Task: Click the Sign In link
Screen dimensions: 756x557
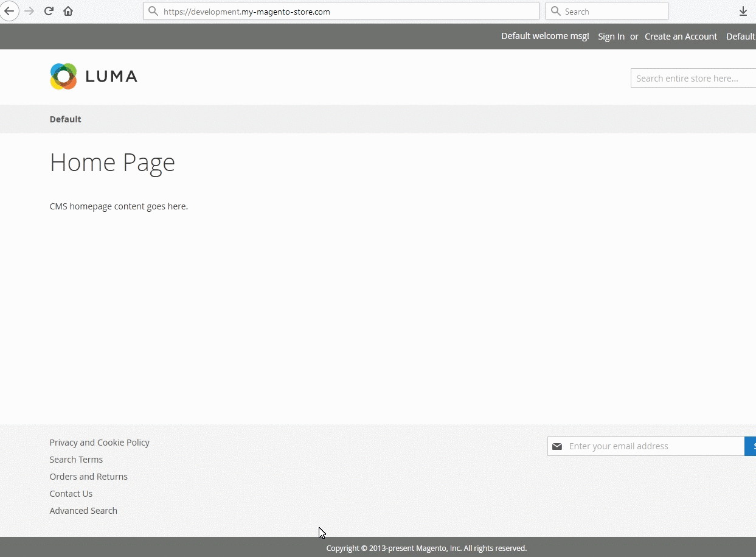Action: (611, 37)
